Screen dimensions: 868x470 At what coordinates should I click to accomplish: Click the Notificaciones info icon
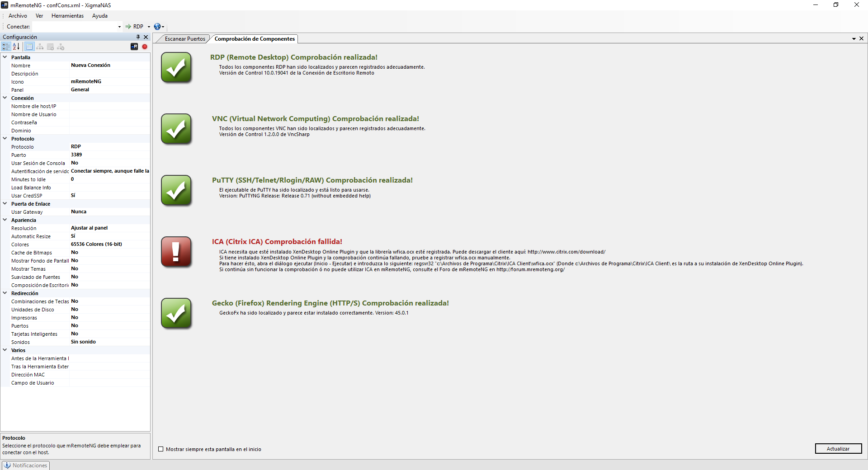pos(7,465)
